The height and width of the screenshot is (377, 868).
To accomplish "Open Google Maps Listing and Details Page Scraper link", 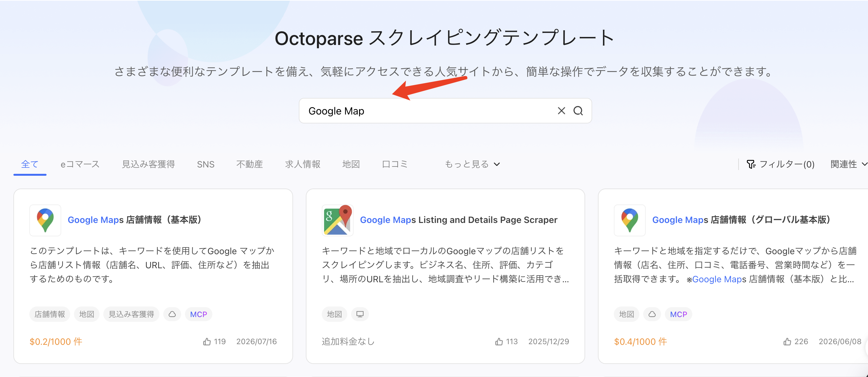I will pos(459,220).
